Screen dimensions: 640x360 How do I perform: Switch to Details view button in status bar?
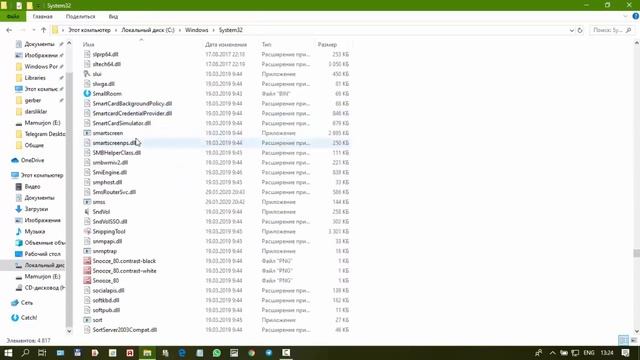(x=623, y=340)
